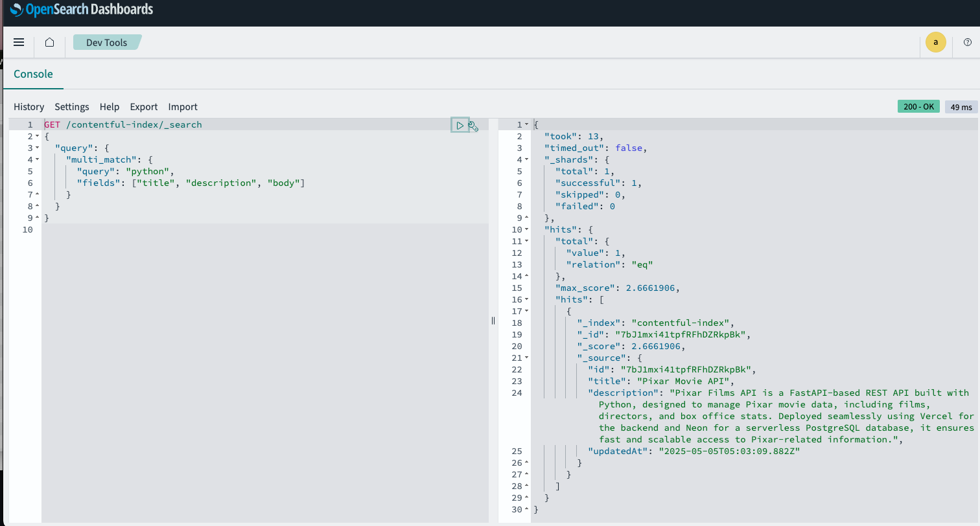Click the user avatar labeled a
980x526 pixels.
pos(935,41)
